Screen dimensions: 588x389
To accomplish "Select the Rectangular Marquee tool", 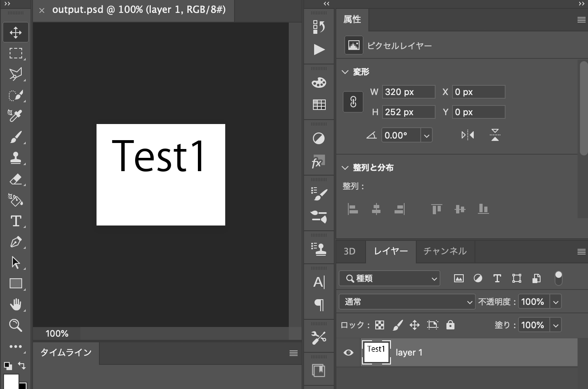I will point(16,53).
